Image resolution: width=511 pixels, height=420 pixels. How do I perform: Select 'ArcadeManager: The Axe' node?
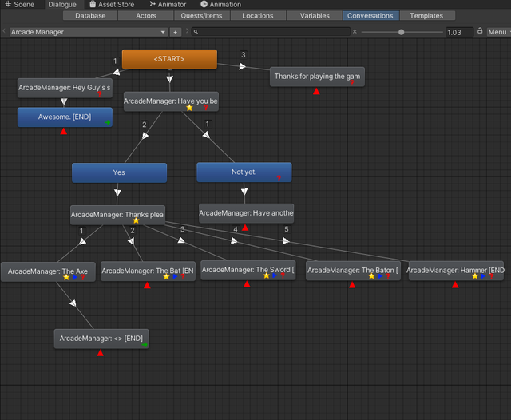[48, 271]
